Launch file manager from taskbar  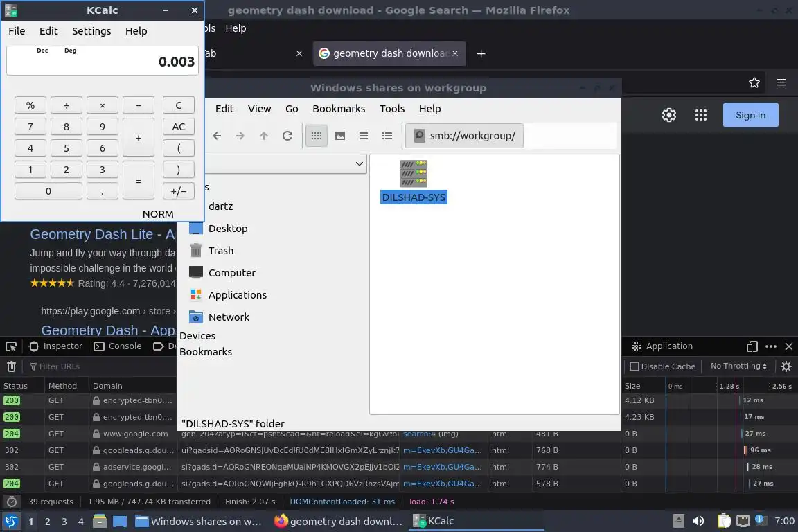coord(100,522)
